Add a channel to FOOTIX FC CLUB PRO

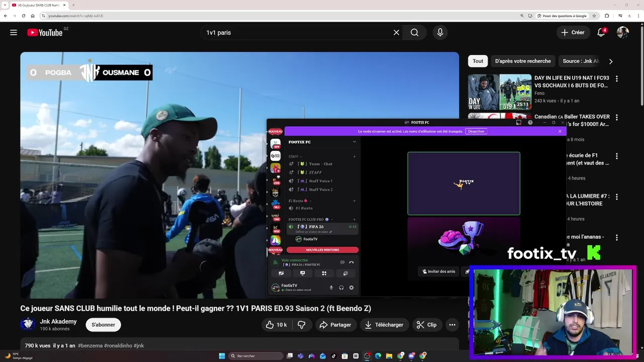pyautogui.click(x=354, y=219)
